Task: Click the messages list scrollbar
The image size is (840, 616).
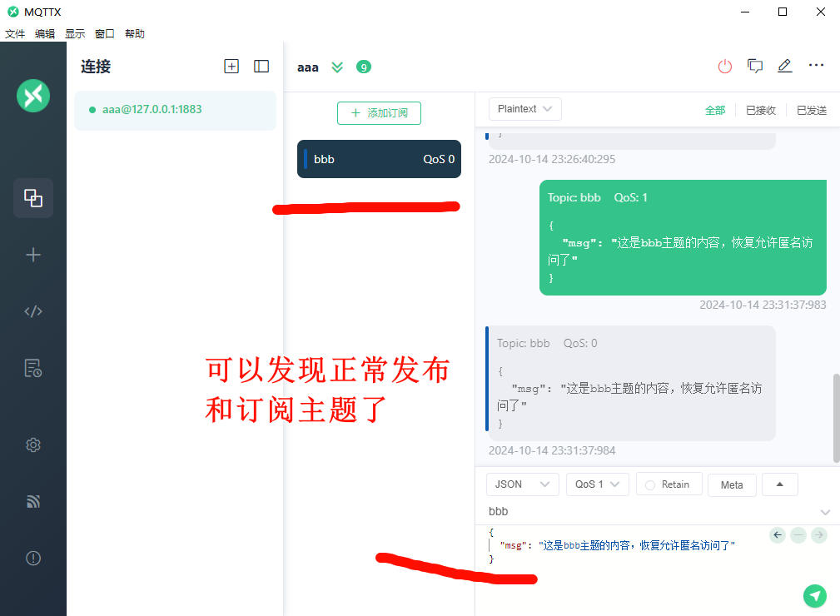Action: [x=836, y=418]
